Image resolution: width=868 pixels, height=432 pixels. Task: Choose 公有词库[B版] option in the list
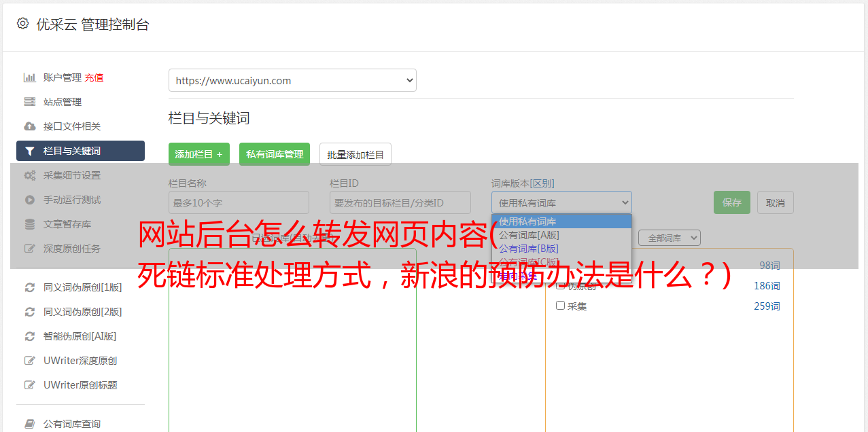pos(561,249)
